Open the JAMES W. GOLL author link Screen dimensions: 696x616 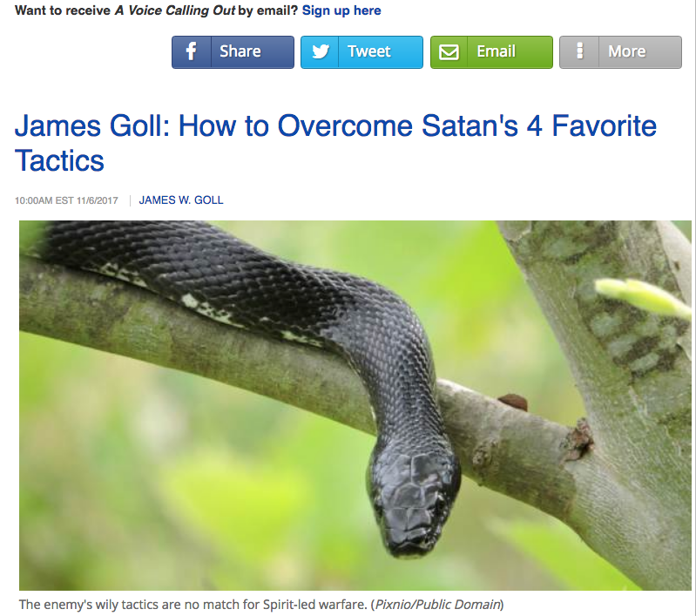point(181,200)
